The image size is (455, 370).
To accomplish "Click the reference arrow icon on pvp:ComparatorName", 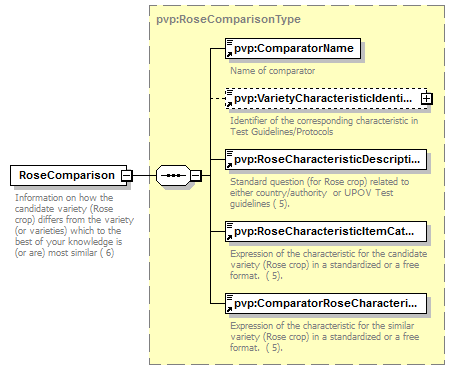I will click(229, 55).
